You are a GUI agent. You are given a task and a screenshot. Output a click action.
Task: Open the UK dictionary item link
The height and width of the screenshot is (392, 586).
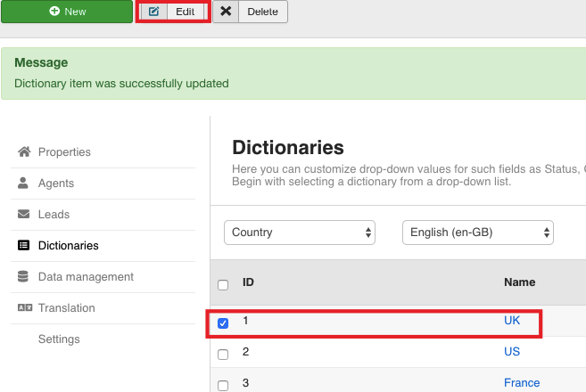pyautogui.click(x=512, y=320)
